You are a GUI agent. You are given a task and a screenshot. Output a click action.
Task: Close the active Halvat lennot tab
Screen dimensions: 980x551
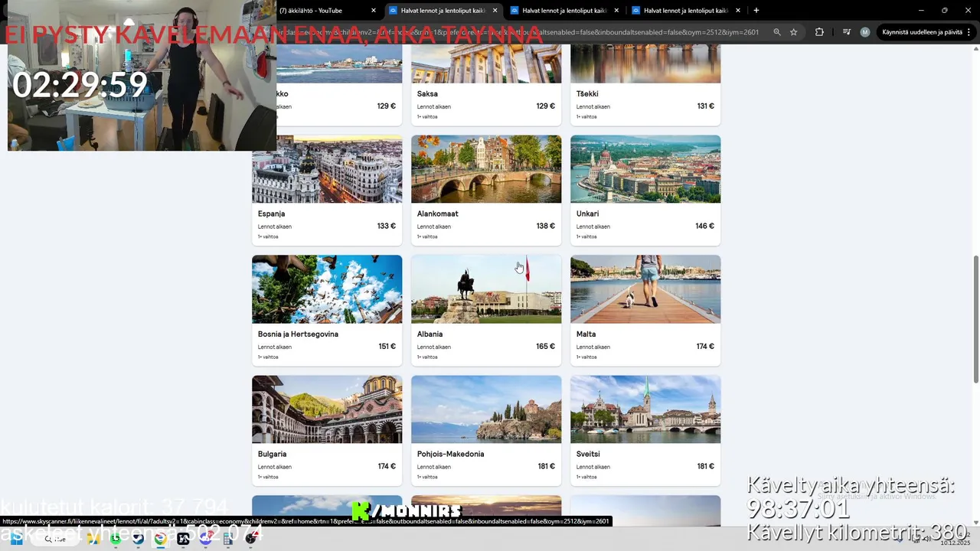[x=495, y=11]
